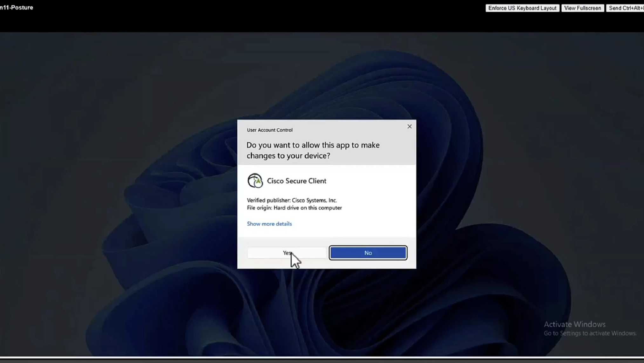Click Go to Settings activation text
The height and width of the screenshot is (363, 644).
[x=590, y=333]
